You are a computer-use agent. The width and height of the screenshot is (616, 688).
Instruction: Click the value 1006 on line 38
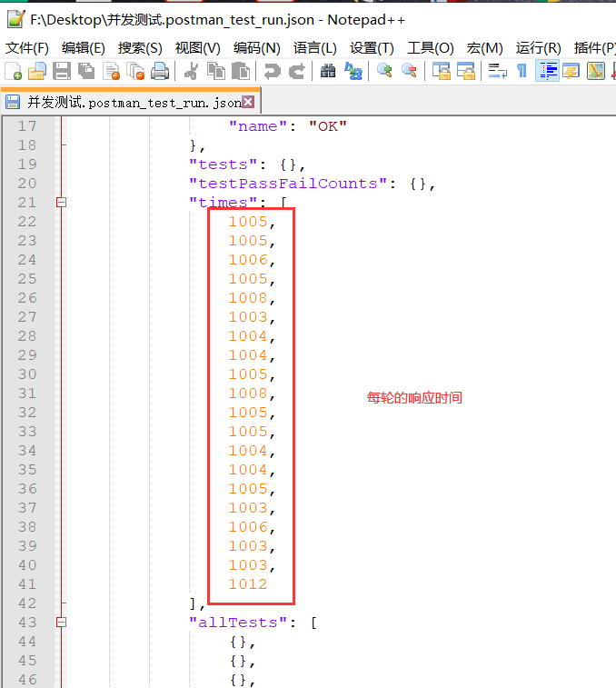(x=247, y=526)
